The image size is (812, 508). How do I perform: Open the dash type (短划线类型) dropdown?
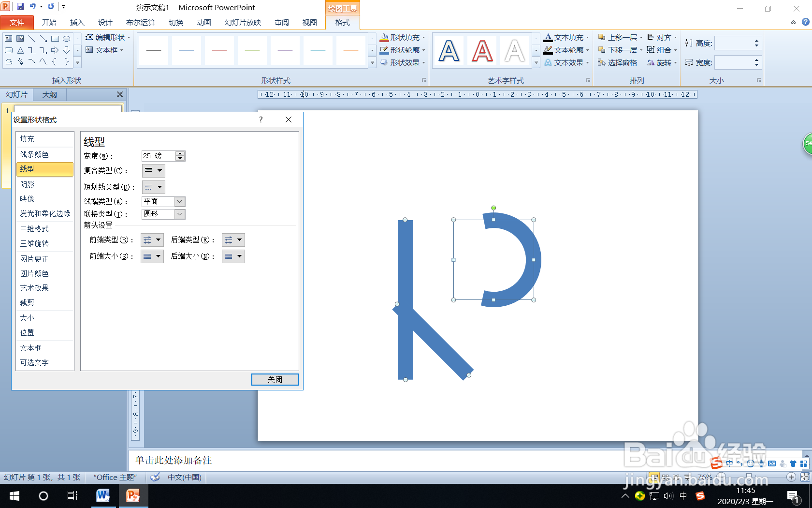pyautogui.click(x=159, y=187)
